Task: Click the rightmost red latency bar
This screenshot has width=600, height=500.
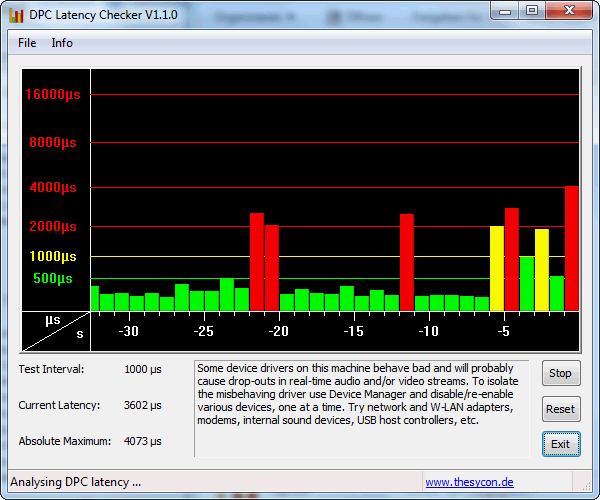Action: [x=572, y=248]
